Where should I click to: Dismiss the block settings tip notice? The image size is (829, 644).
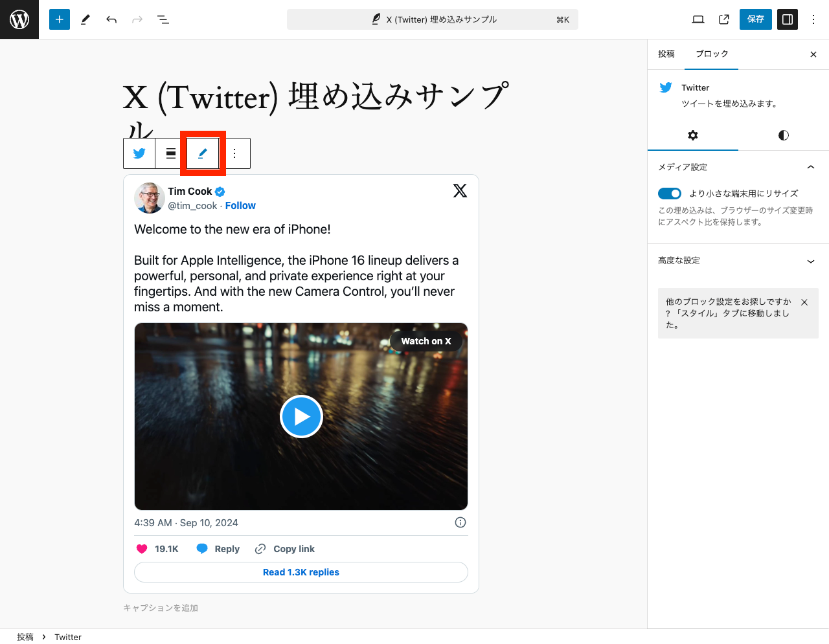click(x=804, y=302)
